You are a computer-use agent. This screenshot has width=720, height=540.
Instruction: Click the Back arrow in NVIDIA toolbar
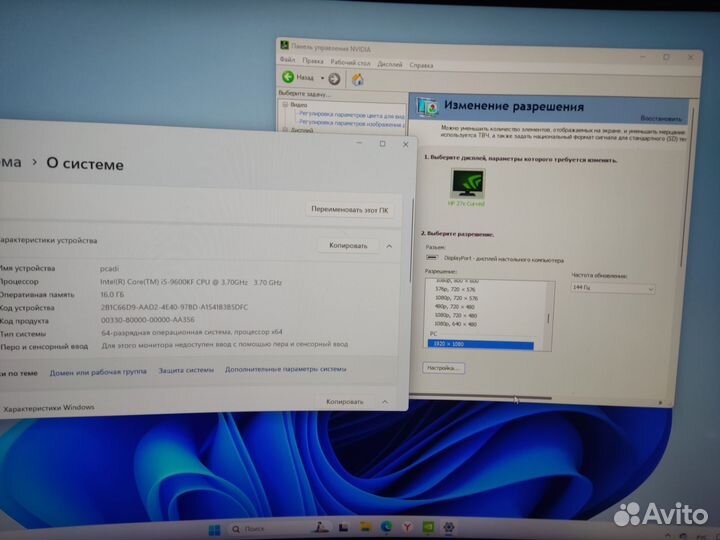pos(289,77)
